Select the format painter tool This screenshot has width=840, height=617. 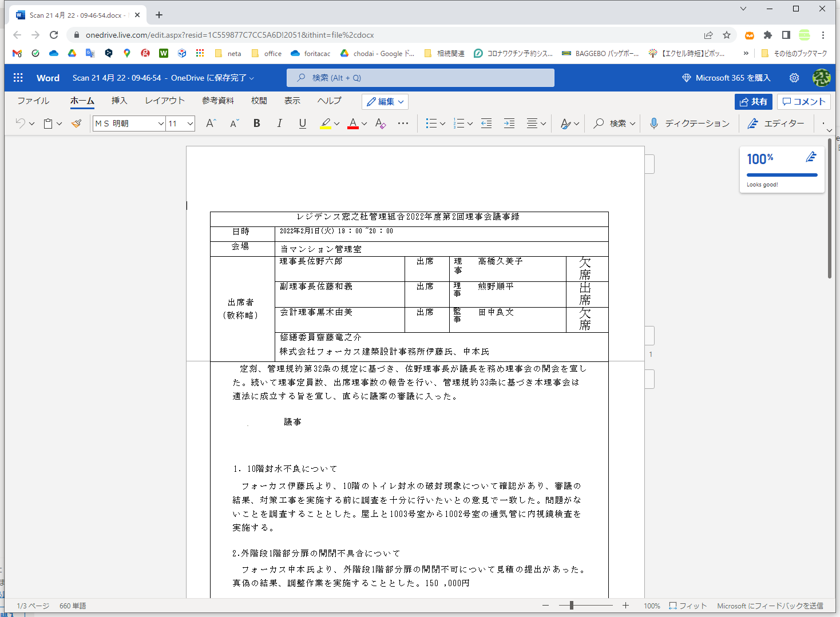click(x=76, y=123)
